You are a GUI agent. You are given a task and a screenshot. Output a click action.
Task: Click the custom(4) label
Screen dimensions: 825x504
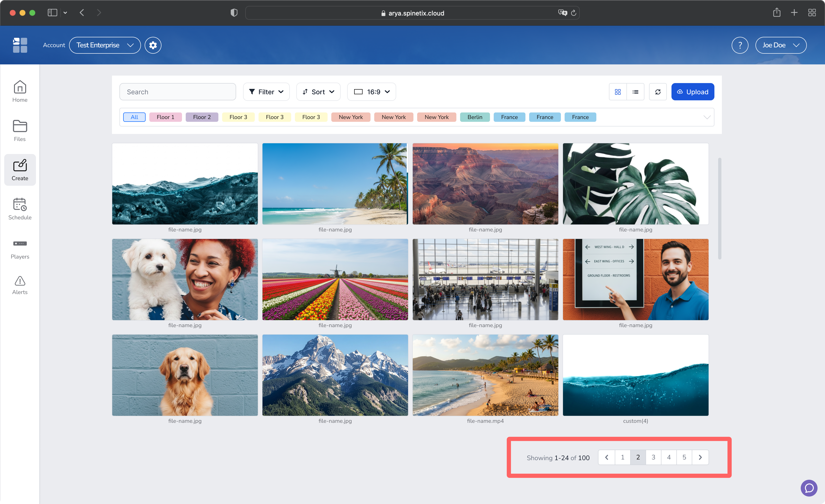coord(636,421)
